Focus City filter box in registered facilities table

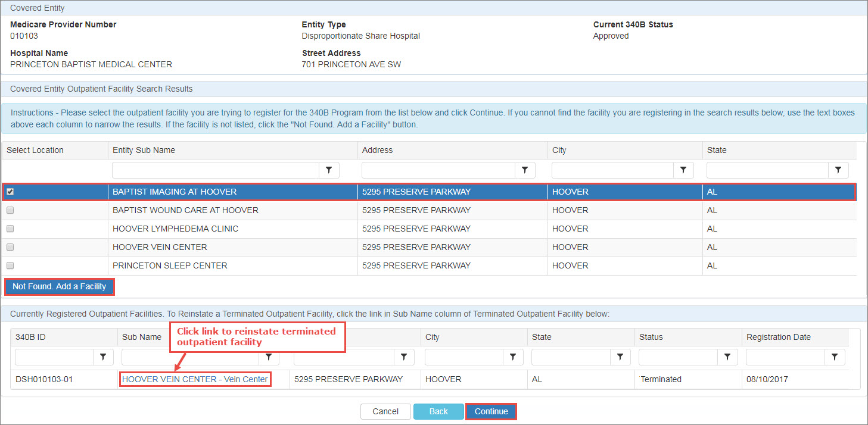(463, 357)
